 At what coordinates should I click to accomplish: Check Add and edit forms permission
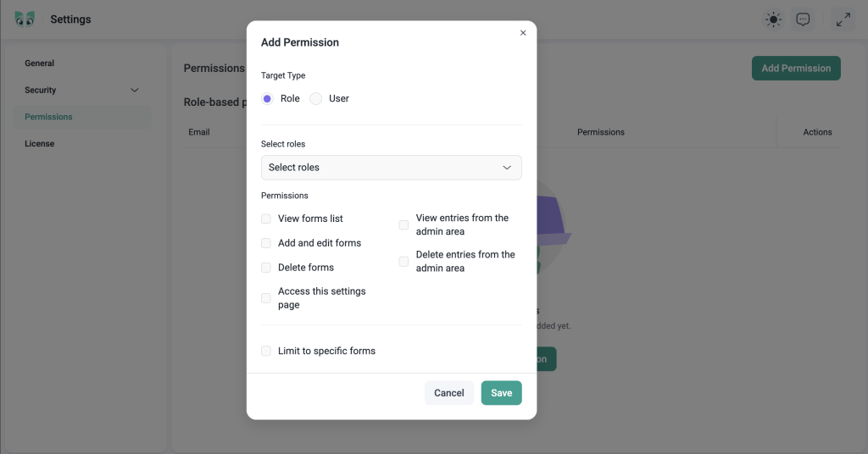point(266,243)
